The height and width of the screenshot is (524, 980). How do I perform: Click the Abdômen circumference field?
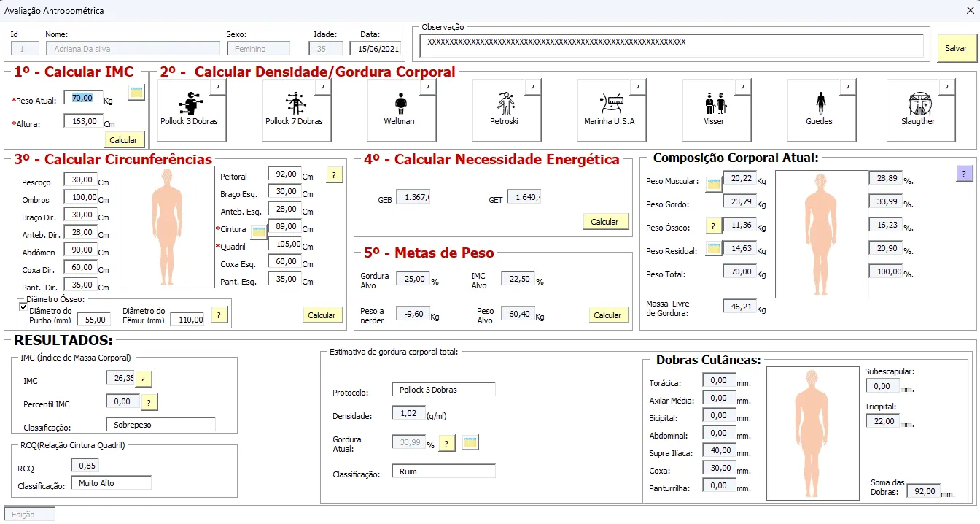pyautogui.click(x=80, y=250)
